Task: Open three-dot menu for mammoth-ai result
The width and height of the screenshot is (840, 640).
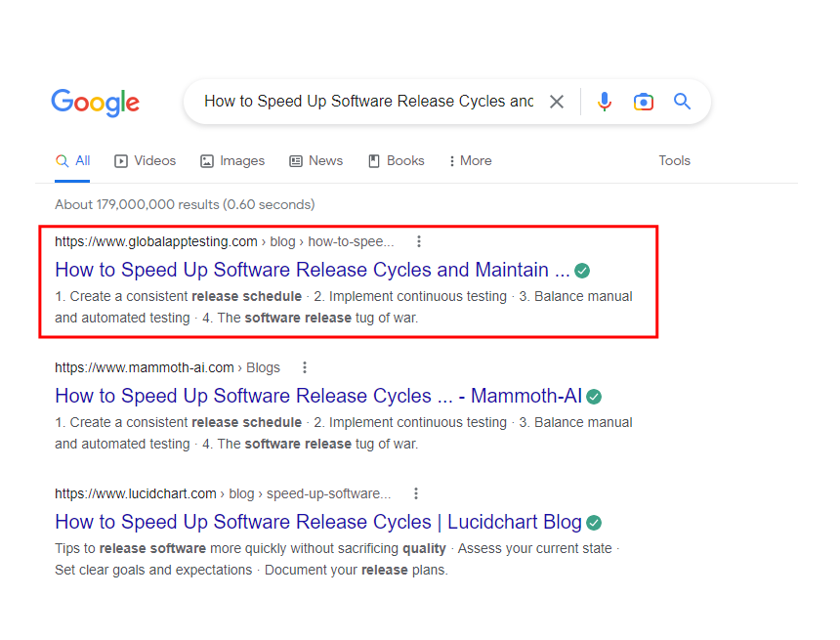Action: pyautogui.click(x=305, y=366)
